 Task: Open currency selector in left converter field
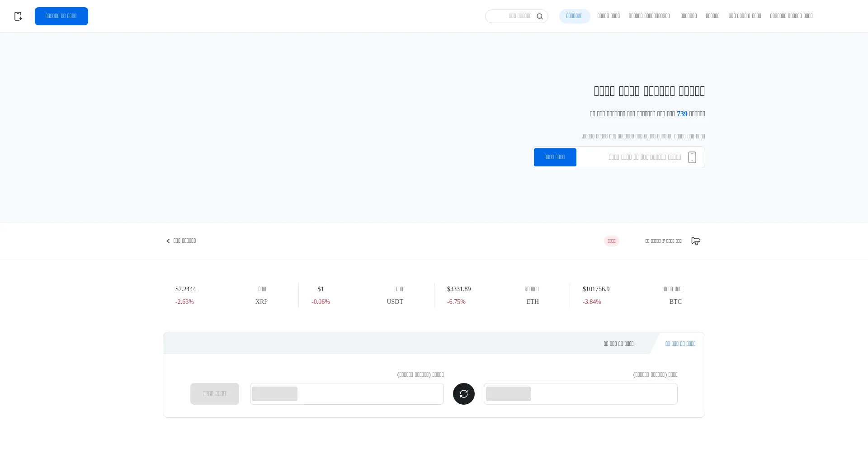coord(275,394)
